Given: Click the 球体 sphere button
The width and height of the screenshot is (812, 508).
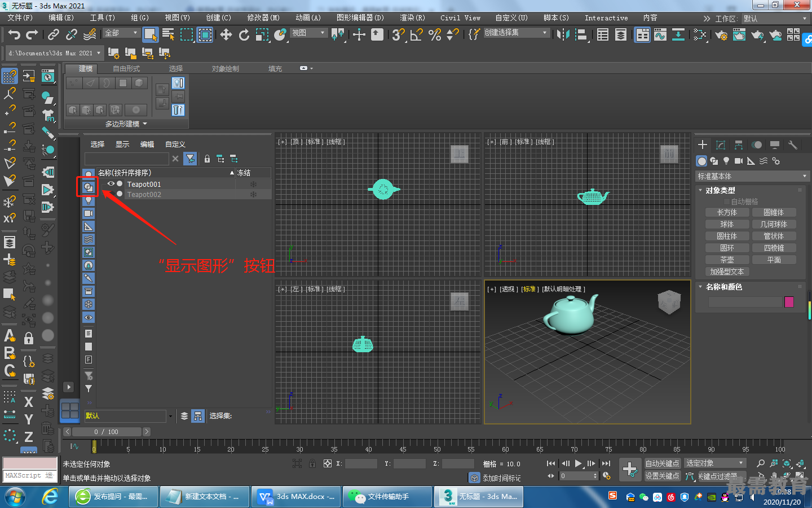Looking at the screenshot, I should [x=727, y=224].
